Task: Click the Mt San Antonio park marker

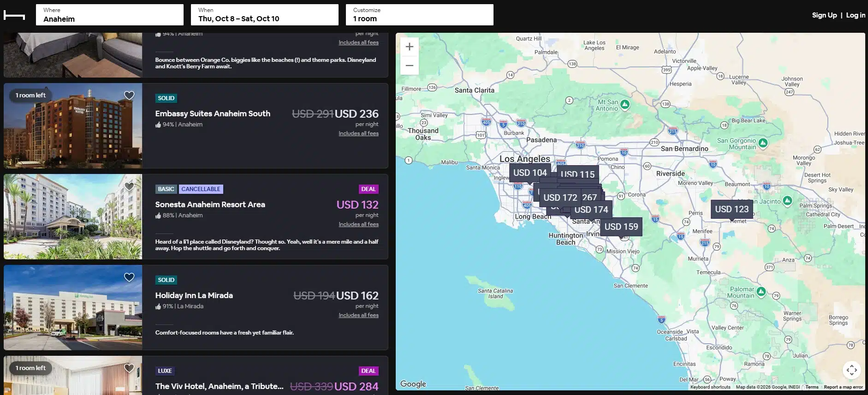Action: (x=625, y=104)
